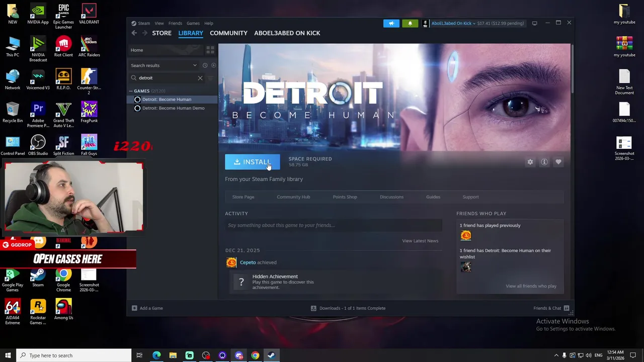Switch to the STORE tab
Screen dimensions: 644x362
pos(162,33)
